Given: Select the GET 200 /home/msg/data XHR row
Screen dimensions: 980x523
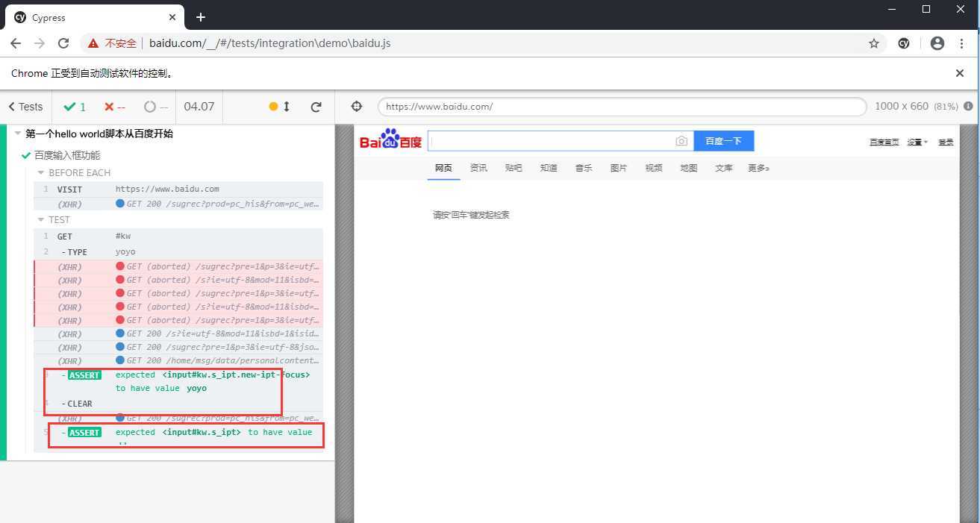Looking at the screenshot, I should 178,360.
